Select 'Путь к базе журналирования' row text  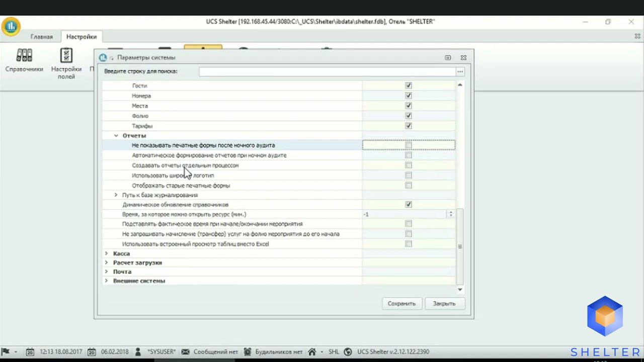tap(160, 195)
